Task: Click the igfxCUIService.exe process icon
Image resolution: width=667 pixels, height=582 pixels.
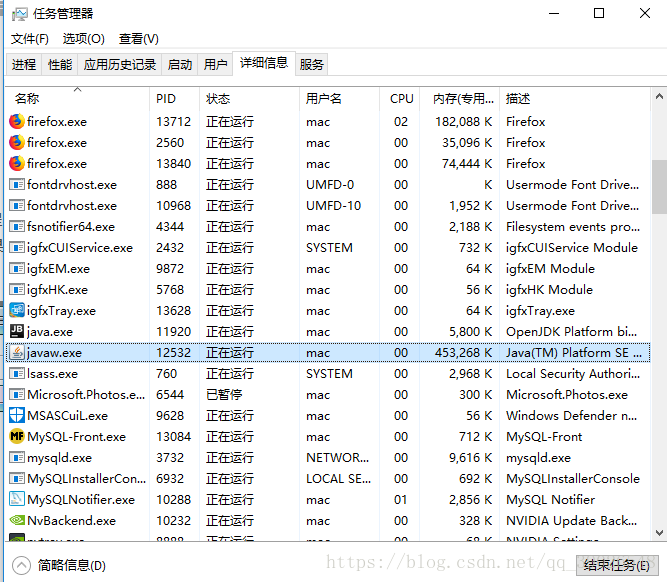Action: click(17, 248)
